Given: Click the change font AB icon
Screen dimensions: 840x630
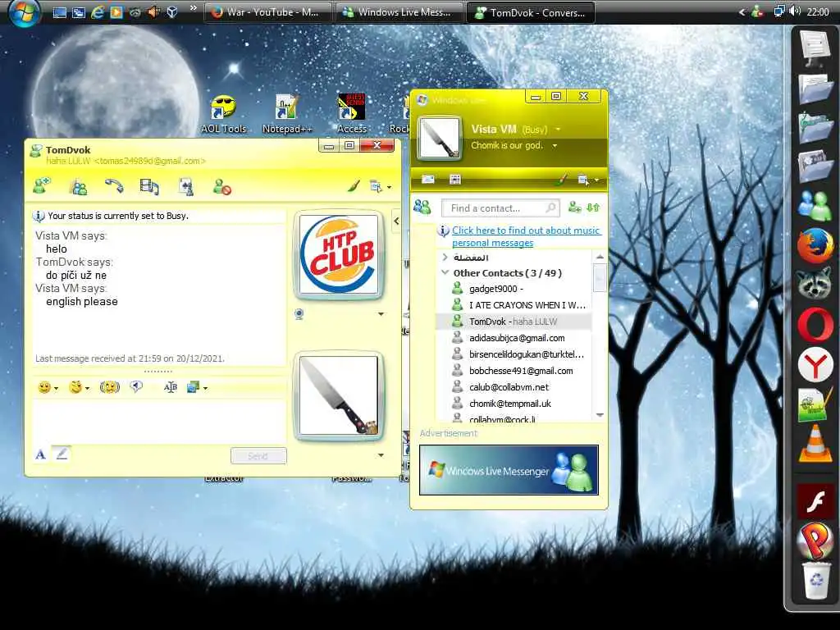Looking at the screenshot, I should click(171, 387).
